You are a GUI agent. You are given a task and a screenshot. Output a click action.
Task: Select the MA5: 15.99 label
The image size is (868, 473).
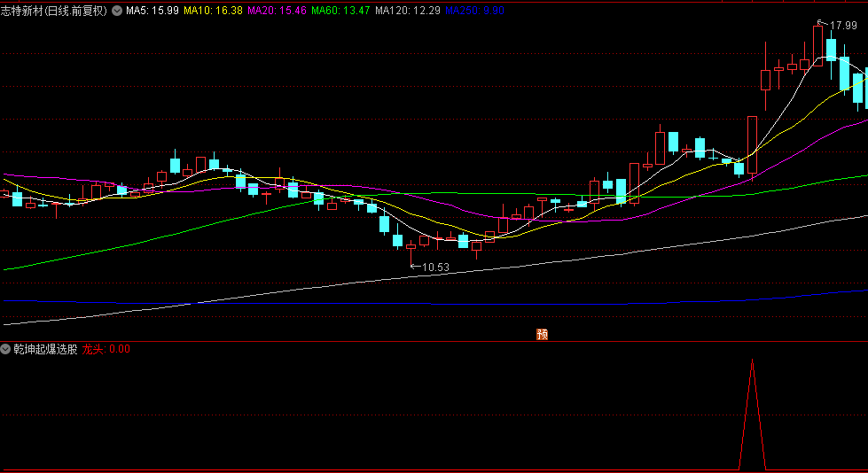click(152, 11)
